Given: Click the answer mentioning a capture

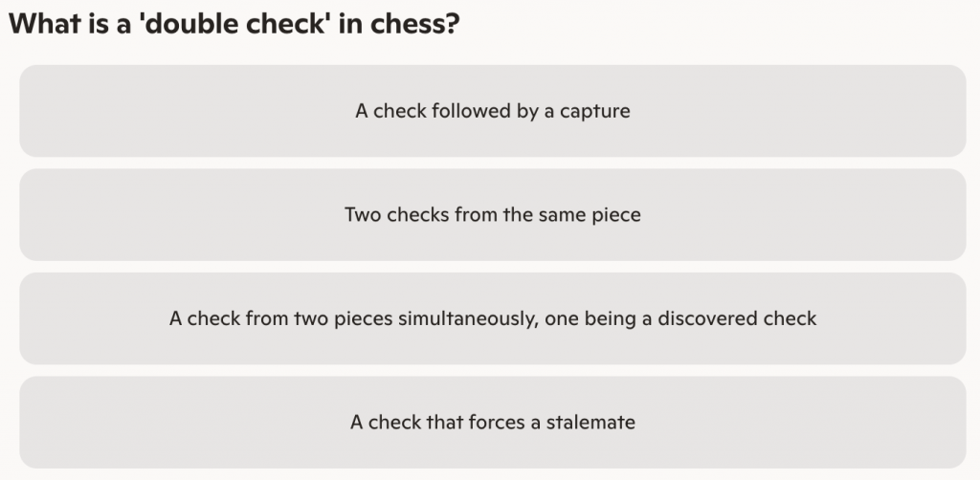Looking at the screenshot, I should point(492,111).
